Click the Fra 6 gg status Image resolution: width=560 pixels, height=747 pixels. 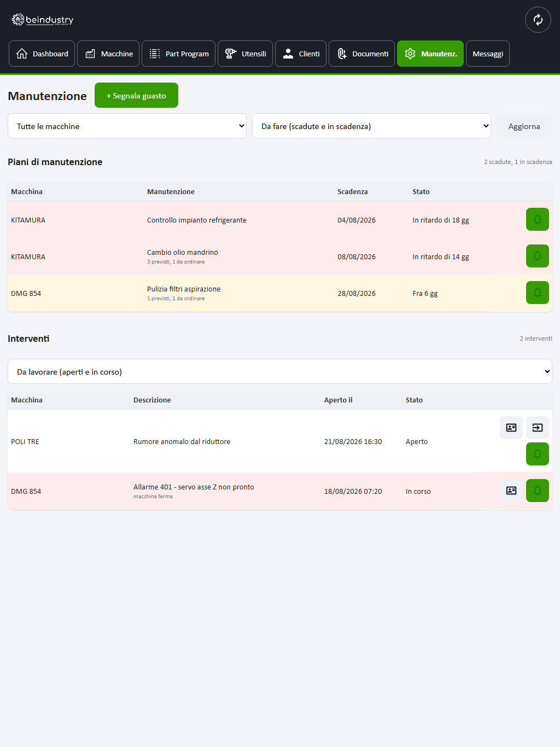pyautogui.click(x=425, y=293)
